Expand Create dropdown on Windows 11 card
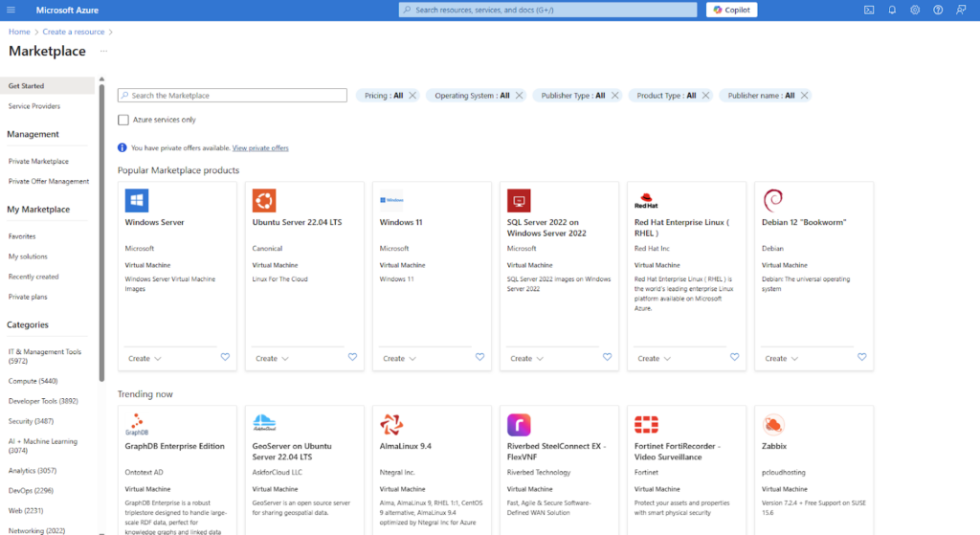 point(399,359)
